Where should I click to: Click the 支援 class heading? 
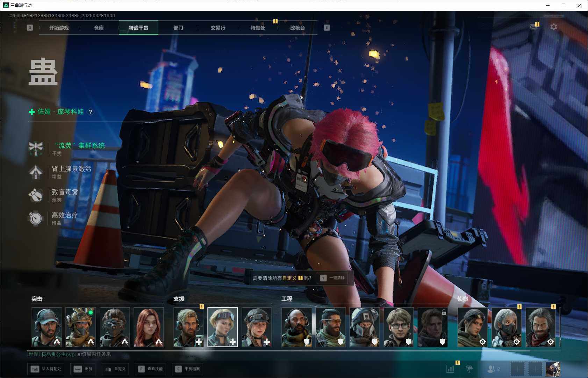tap(179, 299)
